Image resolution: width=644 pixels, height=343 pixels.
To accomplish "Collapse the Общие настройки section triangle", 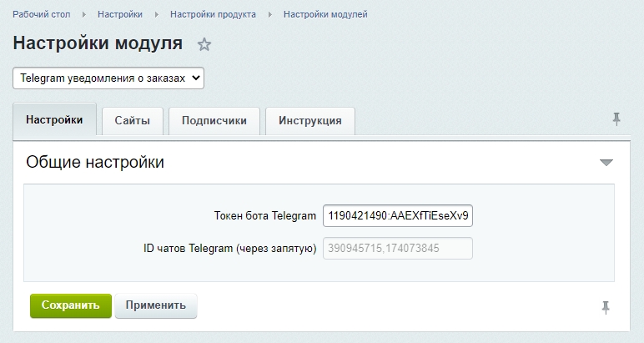I will point(606,162).
